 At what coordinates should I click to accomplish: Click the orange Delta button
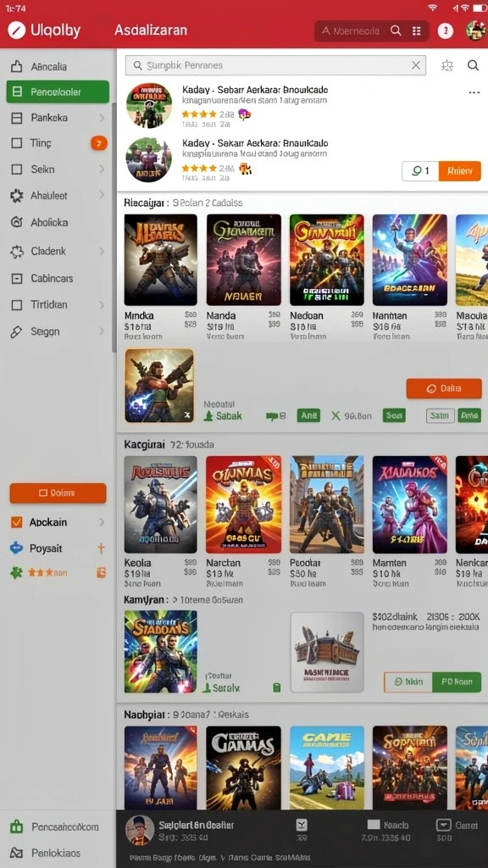coord(444,388)
